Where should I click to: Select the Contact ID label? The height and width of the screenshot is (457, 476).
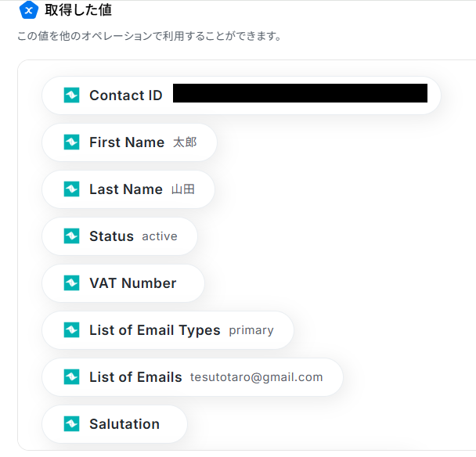pos(125,95)
